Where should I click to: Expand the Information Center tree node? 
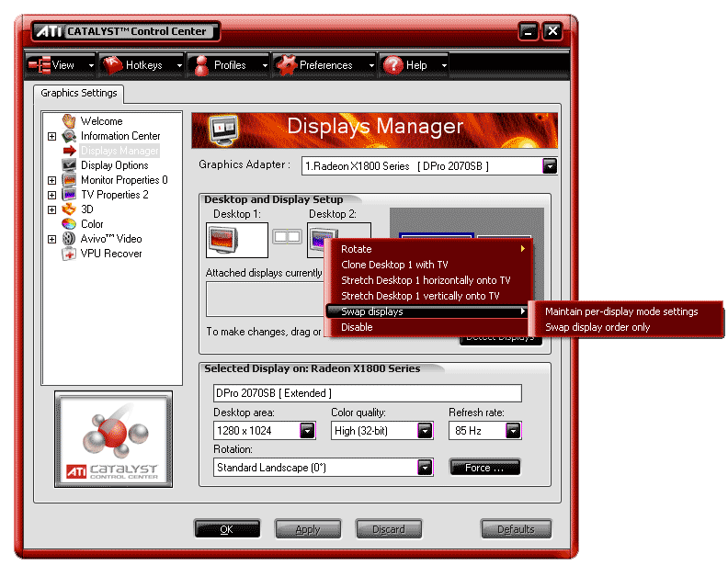pyautogui.click(x=52, y=137)
